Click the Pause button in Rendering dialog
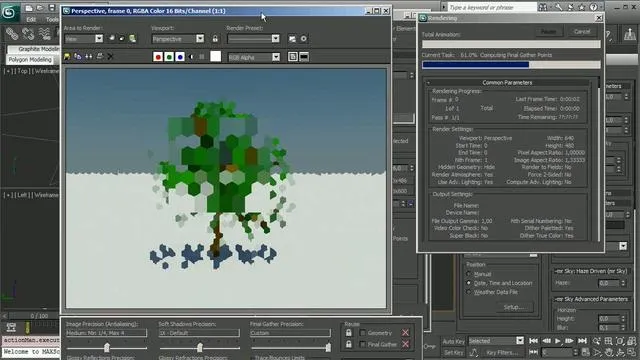 pyautogui.click(x=549, y=31)
